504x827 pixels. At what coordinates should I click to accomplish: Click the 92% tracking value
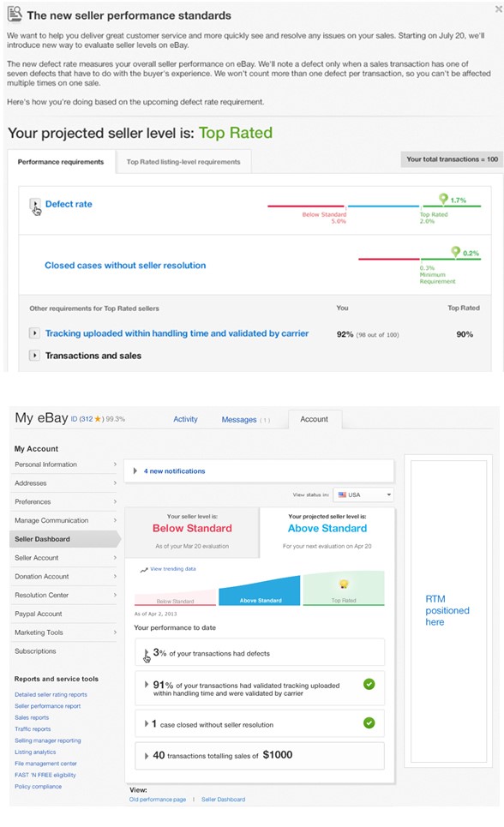point(345,334)
